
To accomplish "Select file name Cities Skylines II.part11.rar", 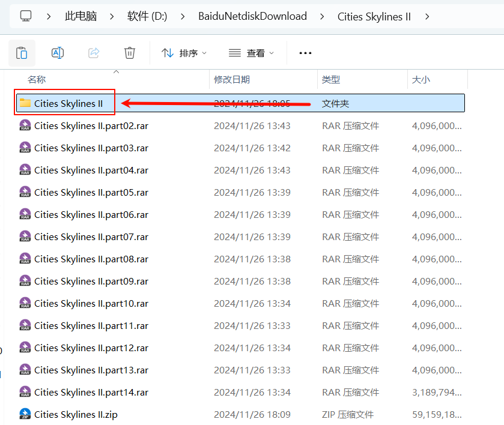I will click(x=91, y=325).
